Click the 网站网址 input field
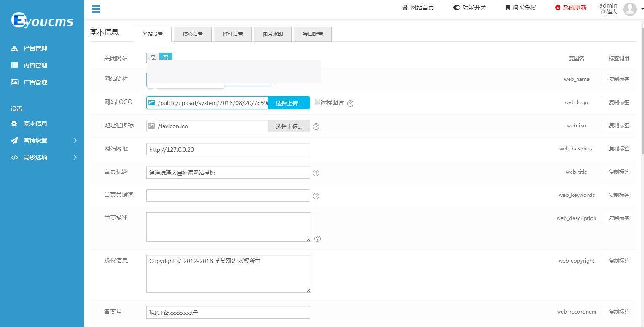The height and width of the screenshot is (327, 644). click(228, 149)
